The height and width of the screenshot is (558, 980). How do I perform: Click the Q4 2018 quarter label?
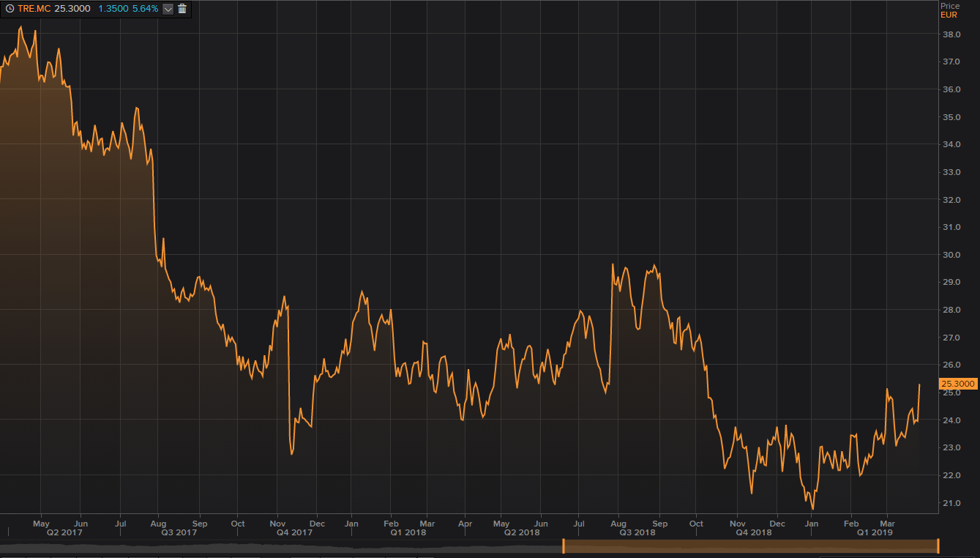point(753,532)
